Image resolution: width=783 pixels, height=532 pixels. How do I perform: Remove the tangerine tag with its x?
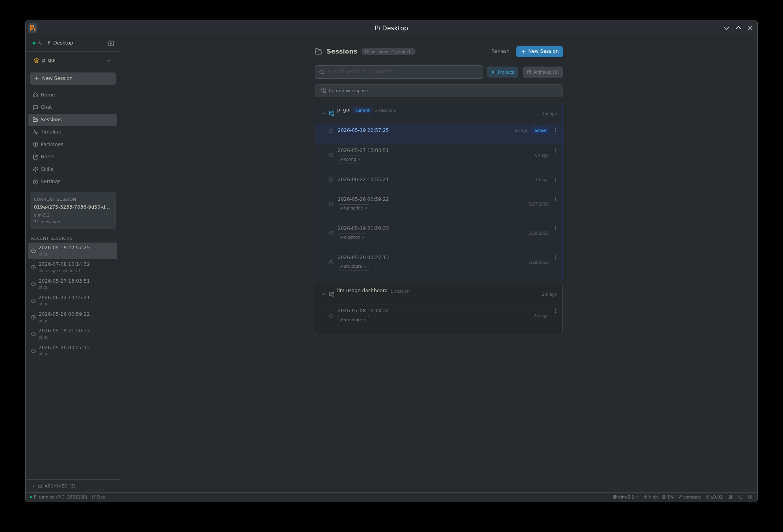(x=366, y=208)
